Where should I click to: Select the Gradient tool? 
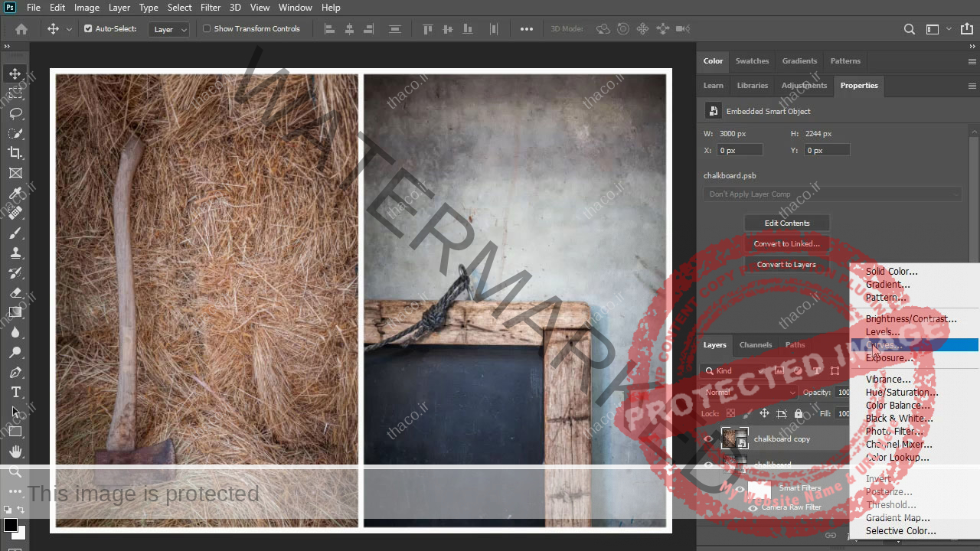coord(15,313)
